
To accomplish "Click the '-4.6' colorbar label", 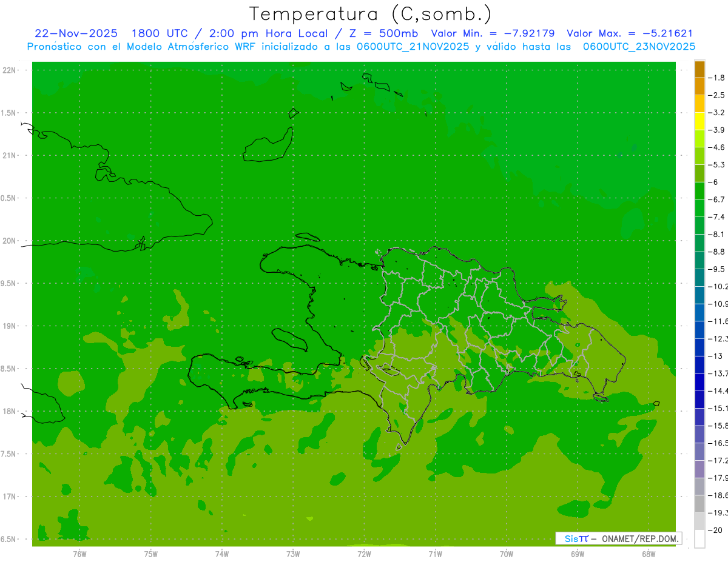I will pyautogui.click(x=716, y=147).
